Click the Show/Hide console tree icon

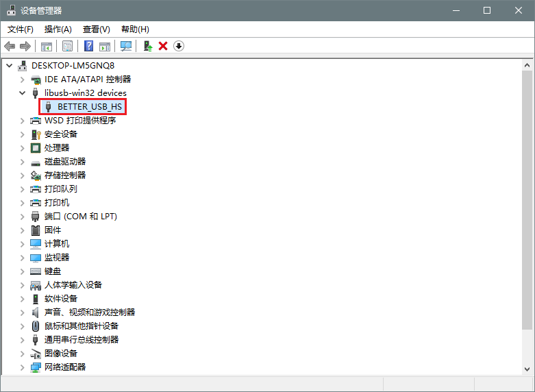point(47,46)
